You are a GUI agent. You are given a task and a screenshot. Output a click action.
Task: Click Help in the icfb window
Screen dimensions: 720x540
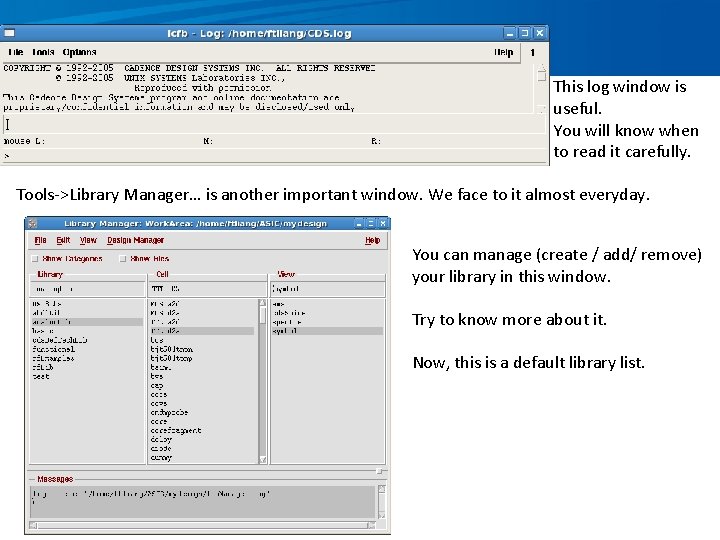point(503,52)
